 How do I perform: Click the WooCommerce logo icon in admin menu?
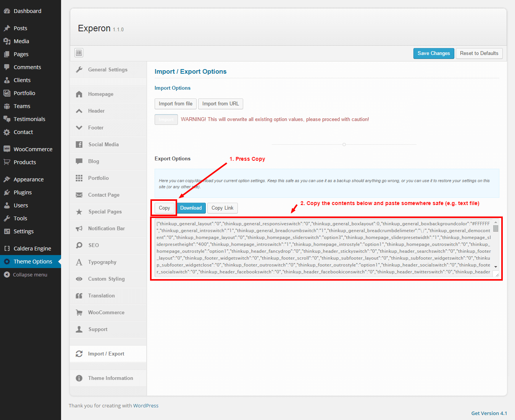pyautogui.click(x=7, y=149)
